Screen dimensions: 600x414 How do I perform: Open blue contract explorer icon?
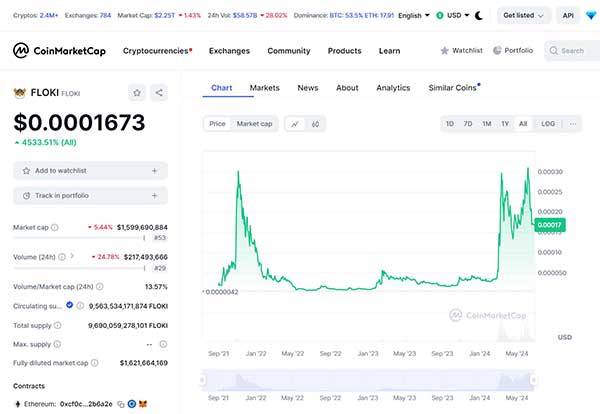[x=132, y=404]
